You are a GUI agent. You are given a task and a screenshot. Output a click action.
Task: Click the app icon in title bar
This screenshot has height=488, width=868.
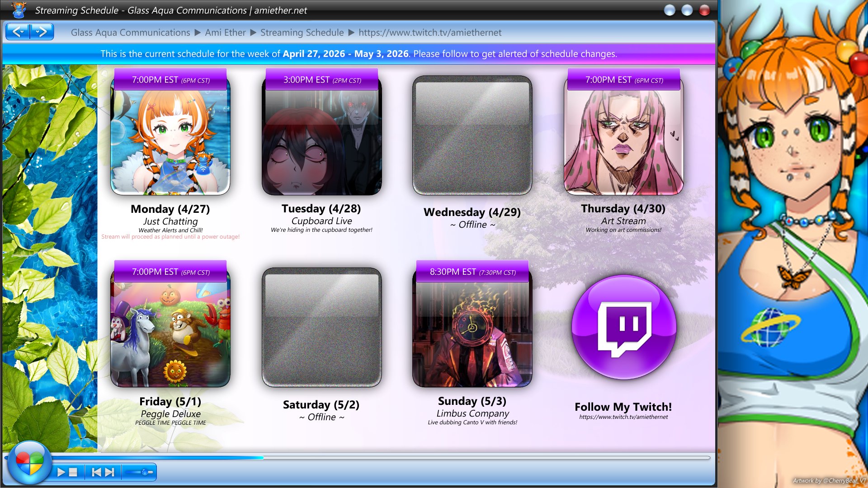[19, 10]
